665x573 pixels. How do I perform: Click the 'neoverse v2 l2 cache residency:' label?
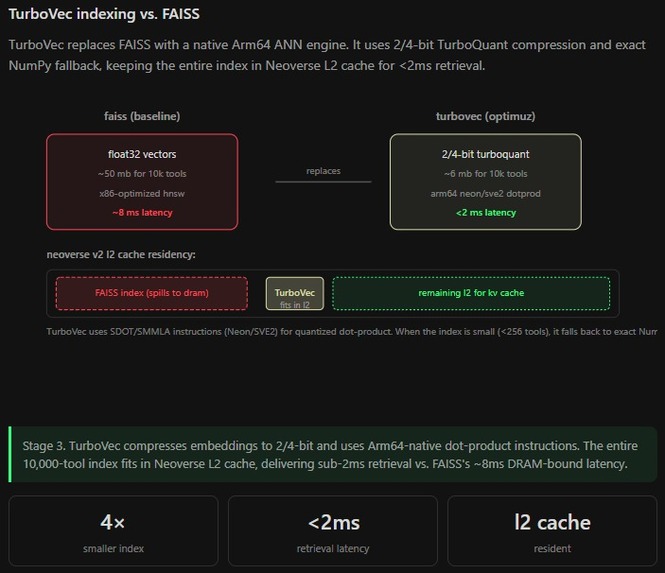point(121,254)
